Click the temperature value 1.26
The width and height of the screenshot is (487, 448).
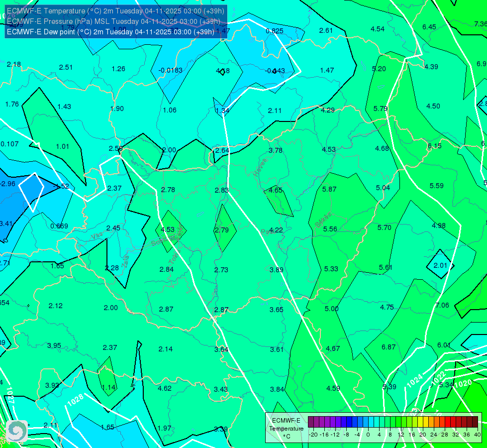coord(118,69)
